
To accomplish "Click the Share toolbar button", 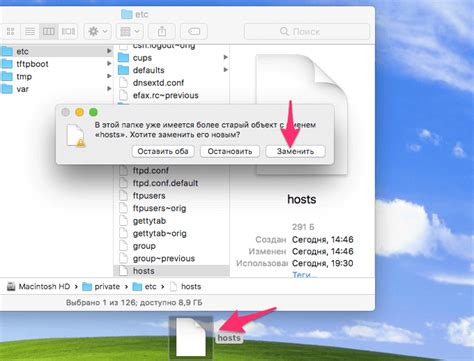I will (162, 31).
